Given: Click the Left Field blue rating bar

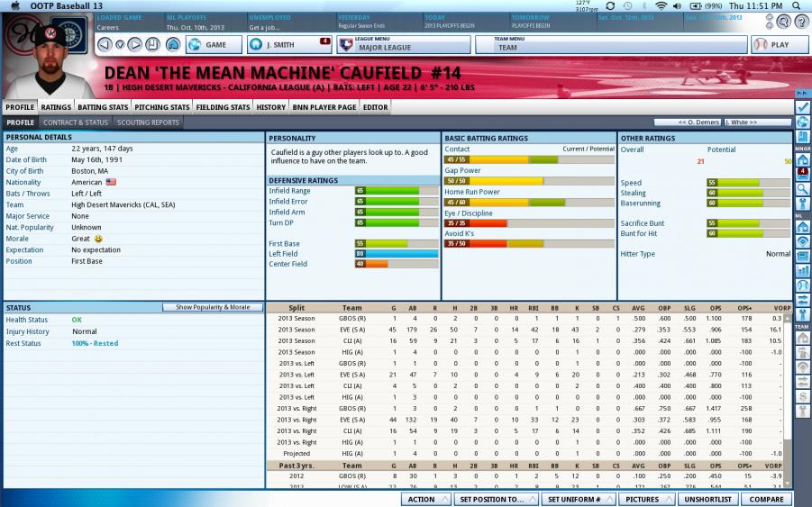Looking at the screenshot, I should 397,254.
